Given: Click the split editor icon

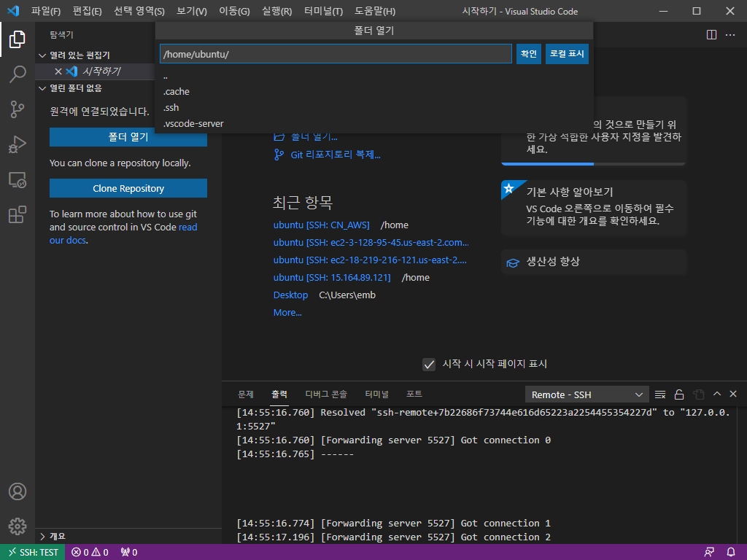Looking at the screenshot, I should pyautogui.click(x=711, y=35).
